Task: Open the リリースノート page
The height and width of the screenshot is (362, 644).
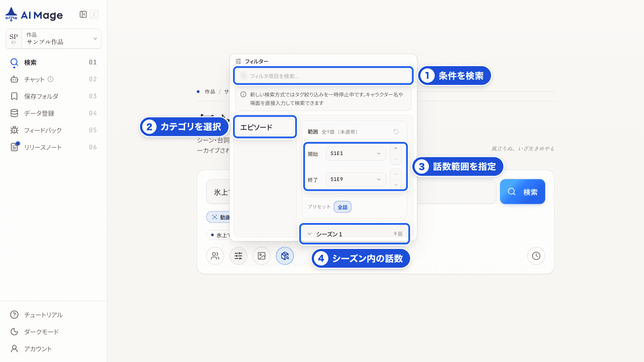Action: click(53, 147)
